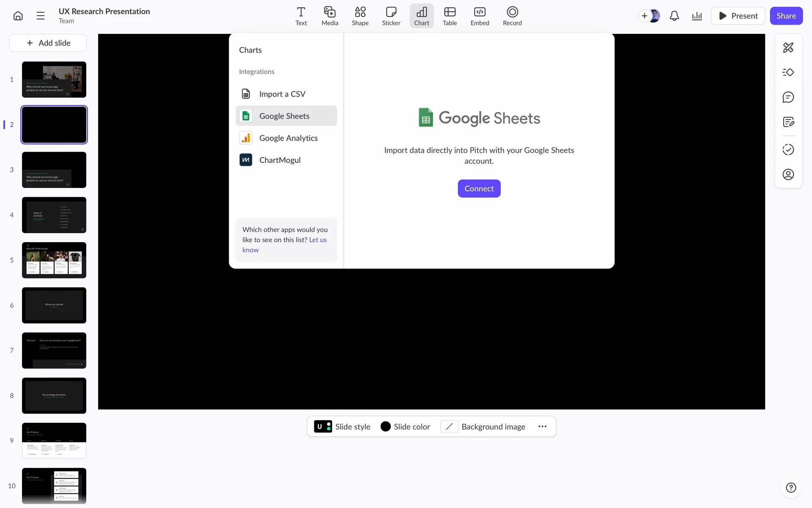Open comments panel in right sidebar
Screen dimensions: 812x508
788,97
